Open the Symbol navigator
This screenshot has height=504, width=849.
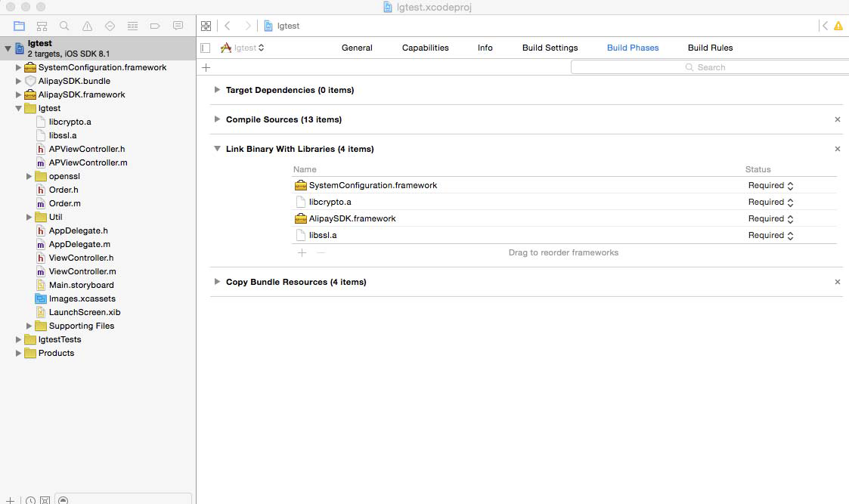42,26
